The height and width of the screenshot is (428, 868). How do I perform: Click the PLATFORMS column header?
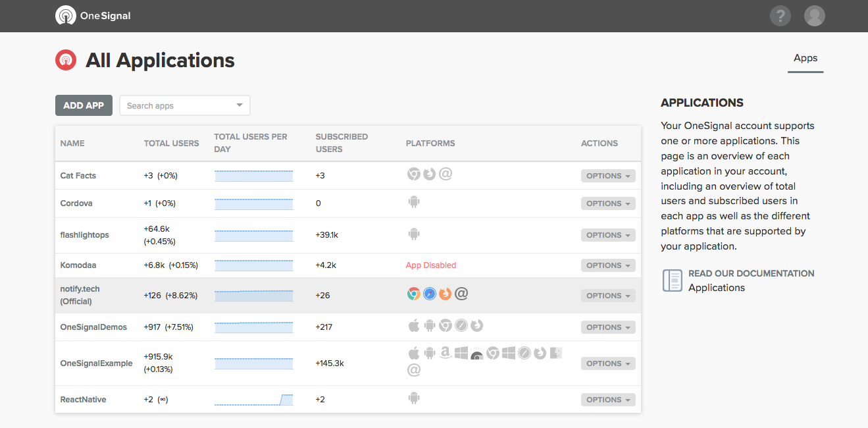[430, 143]
